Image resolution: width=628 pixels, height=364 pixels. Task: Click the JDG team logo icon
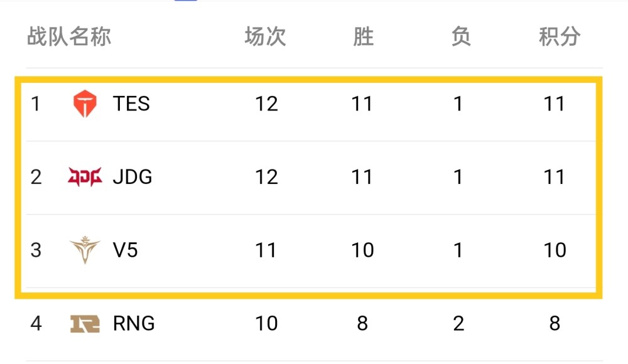coord(85,177)
